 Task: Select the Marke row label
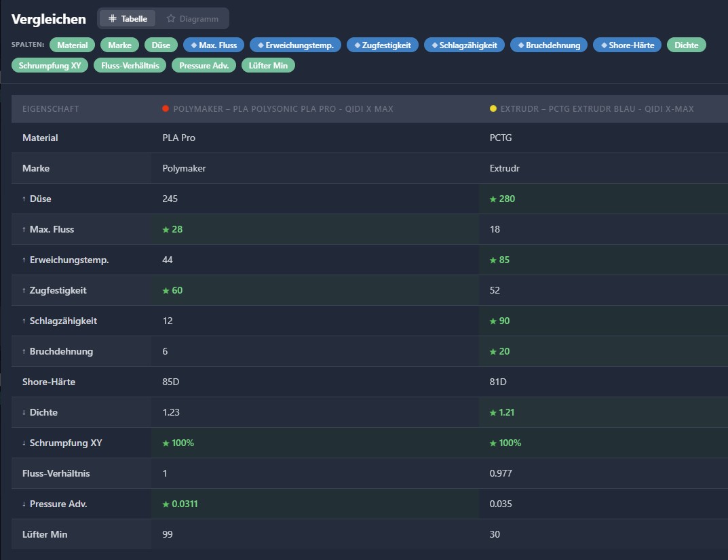pyautogui.click(x=36, y=168)
